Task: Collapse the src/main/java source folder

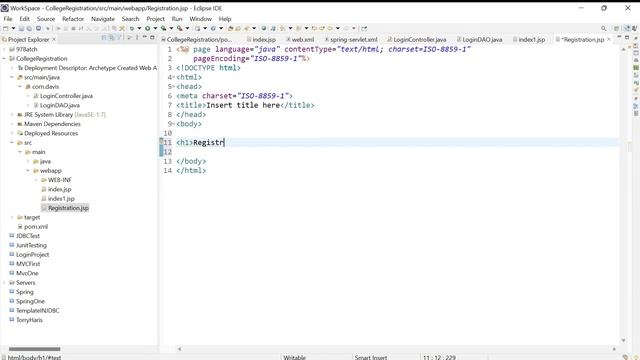Action: (12, 77)
